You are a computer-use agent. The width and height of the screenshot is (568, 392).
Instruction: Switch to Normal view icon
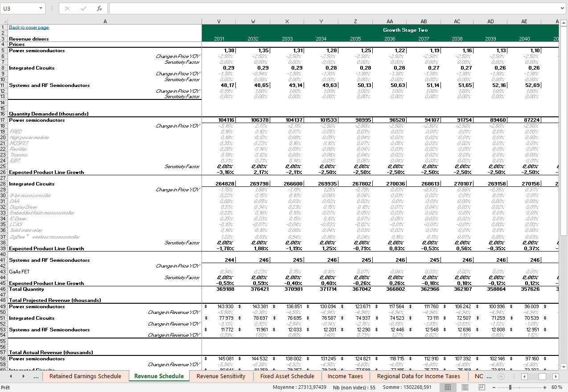[x=448, y=388]
